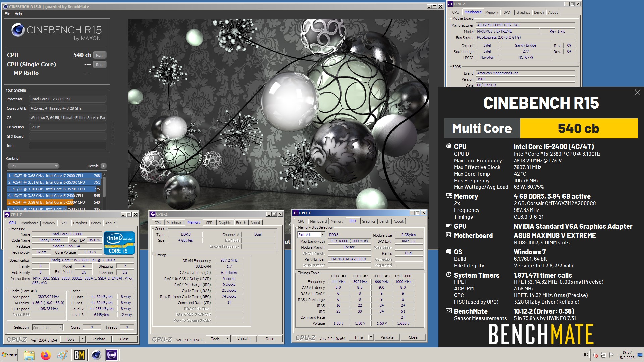Click the '540 cb' Multi Core score banner
The height and width of the screenshot is (362, 644).
coord(579,128)
